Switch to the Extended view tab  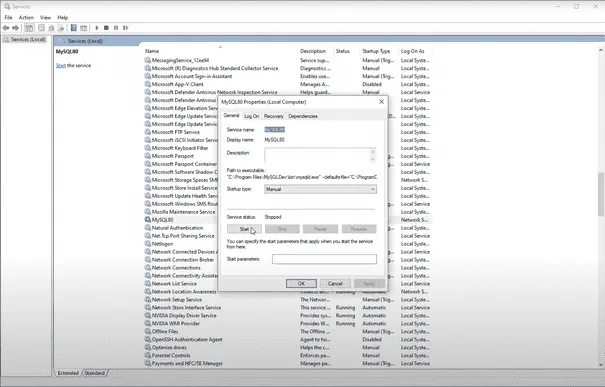click(68, 373)
